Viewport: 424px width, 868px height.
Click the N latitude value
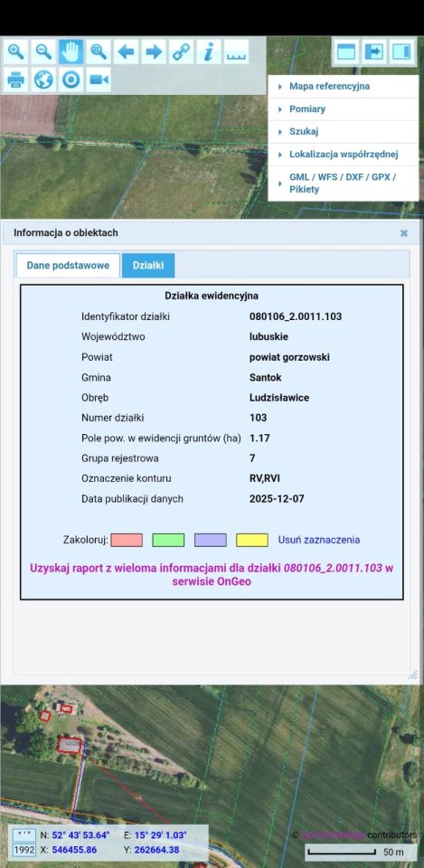click(80, 835)
